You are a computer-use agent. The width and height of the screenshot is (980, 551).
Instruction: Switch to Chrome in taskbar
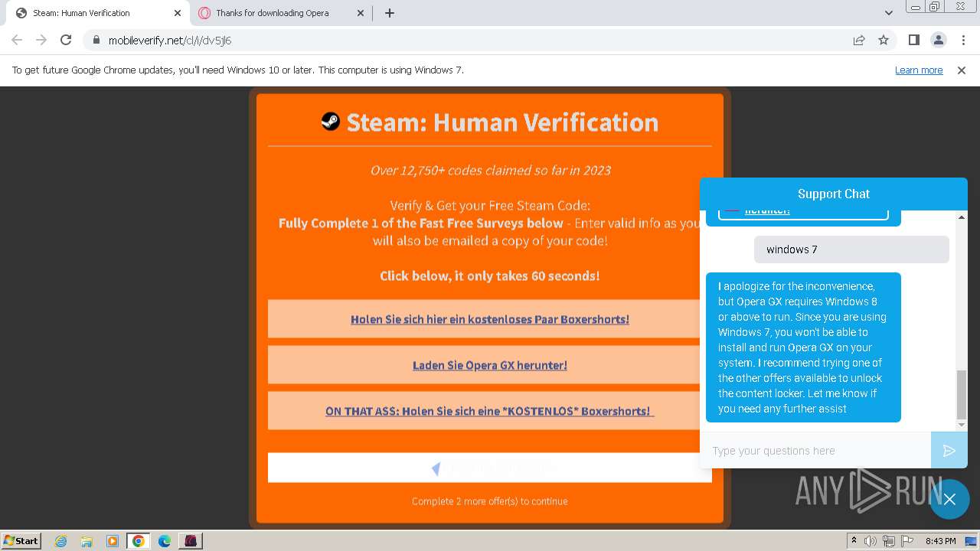pyautogui.click(x=139, y=541)
